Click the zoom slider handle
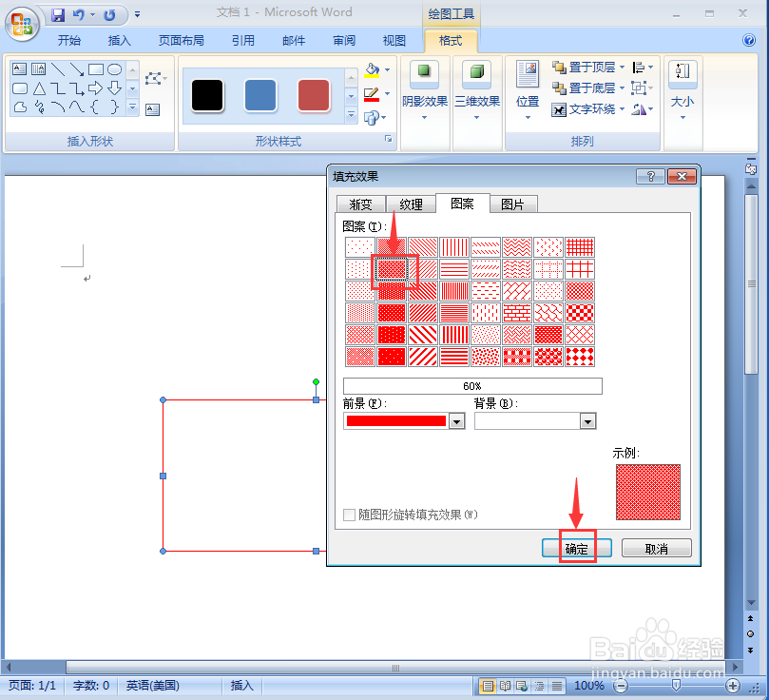769x700 pixels. pyautogui.click(x=676, y=686)
